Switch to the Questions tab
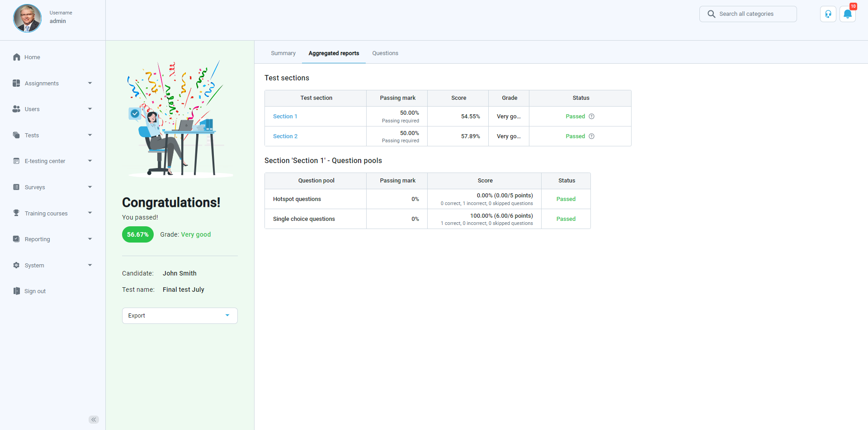The image size is (868, 430). tap(385, 53)
